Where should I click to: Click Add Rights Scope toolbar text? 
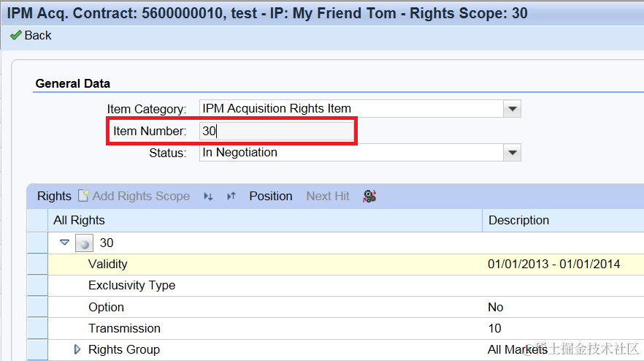tap(141, 196)
